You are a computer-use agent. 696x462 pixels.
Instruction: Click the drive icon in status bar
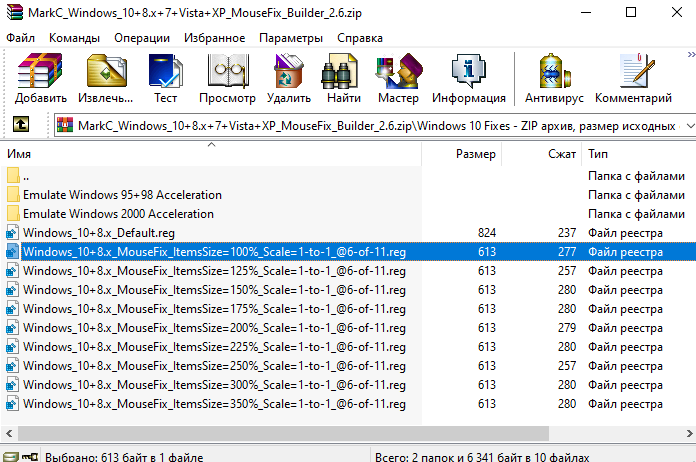point(11,457)
